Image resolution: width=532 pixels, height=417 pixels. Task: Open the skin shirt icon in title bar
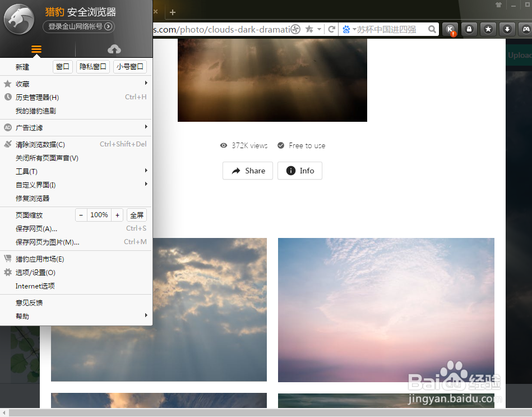498,5
